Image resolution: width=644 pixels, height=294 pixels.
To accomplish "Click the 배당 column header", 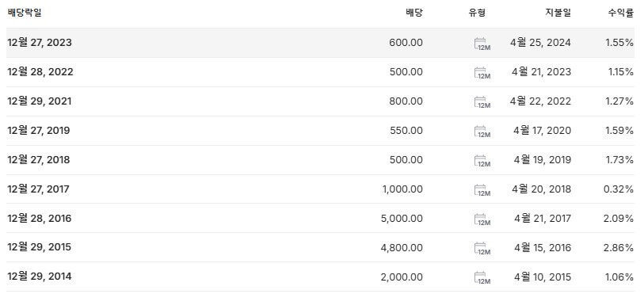I will click(x=414, y=13).
